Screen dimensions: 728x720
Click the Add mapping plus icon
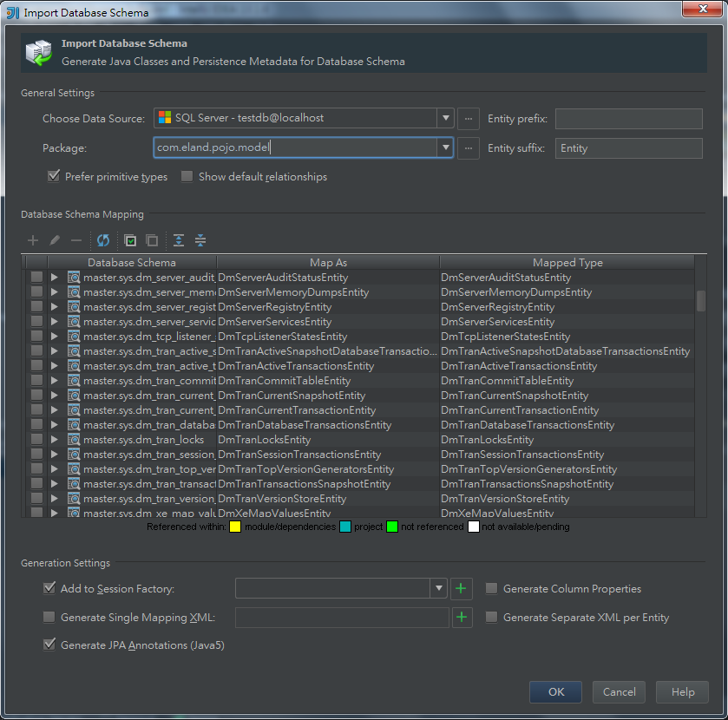(33, 240)
